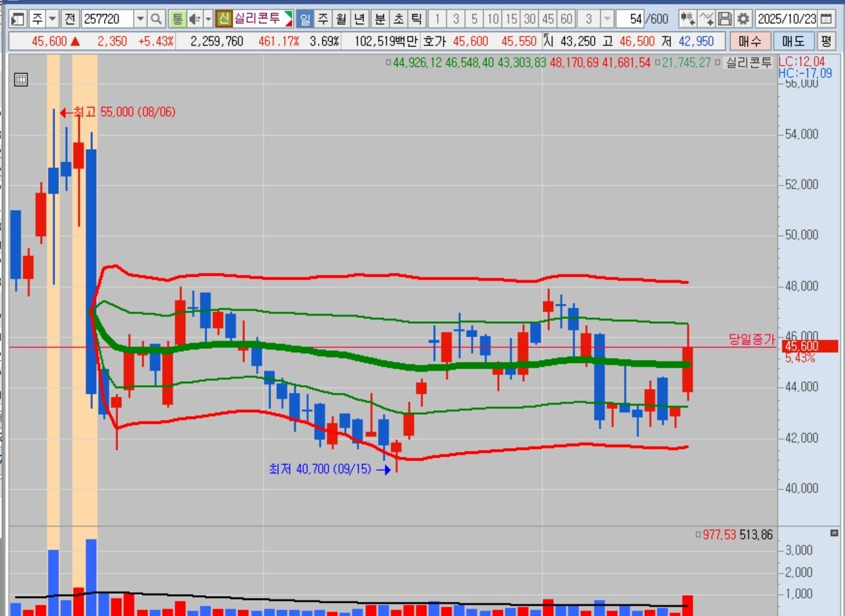Click the green 통 button
Viewport: 845px width, 616px height.
177,19
